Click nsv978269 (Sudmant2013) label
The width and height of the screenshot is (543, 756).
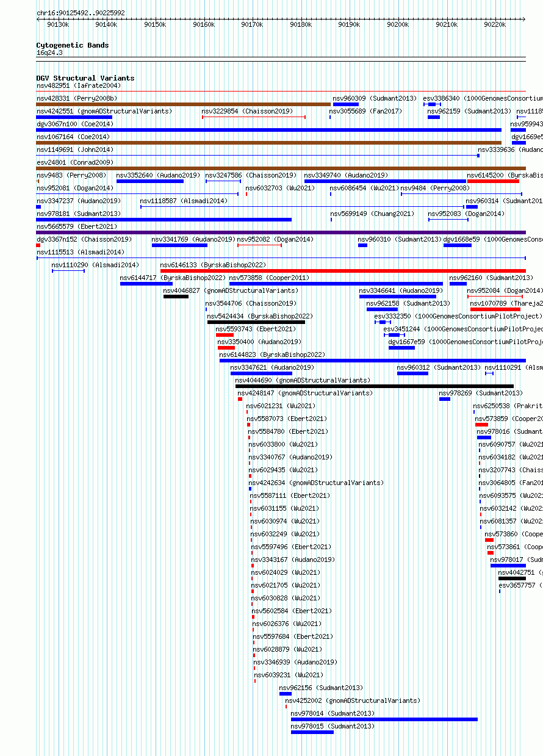(x=481, y=393)
